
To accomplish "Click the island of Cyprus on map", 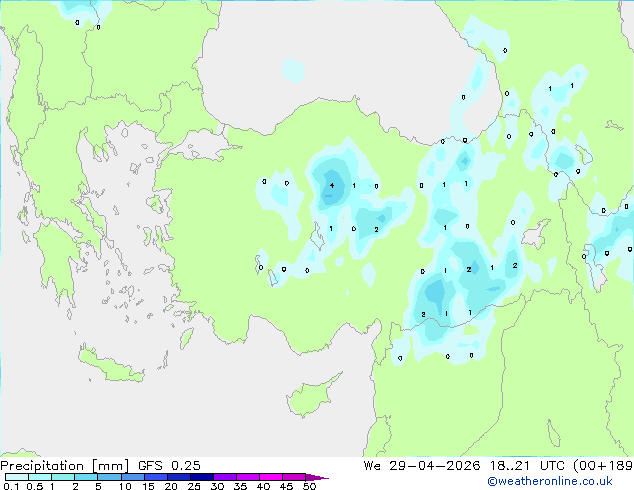I will click(312, 397).
